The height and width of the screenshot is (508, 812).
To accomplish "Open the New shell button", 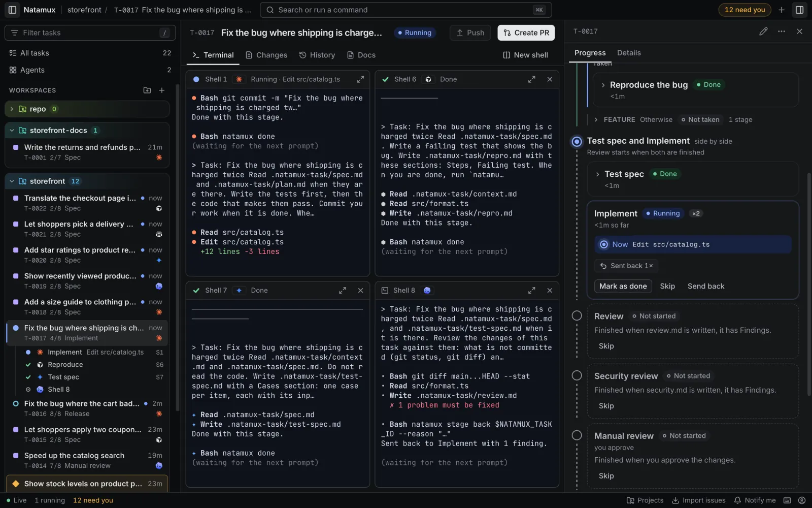I will click(x=526, y=55).
